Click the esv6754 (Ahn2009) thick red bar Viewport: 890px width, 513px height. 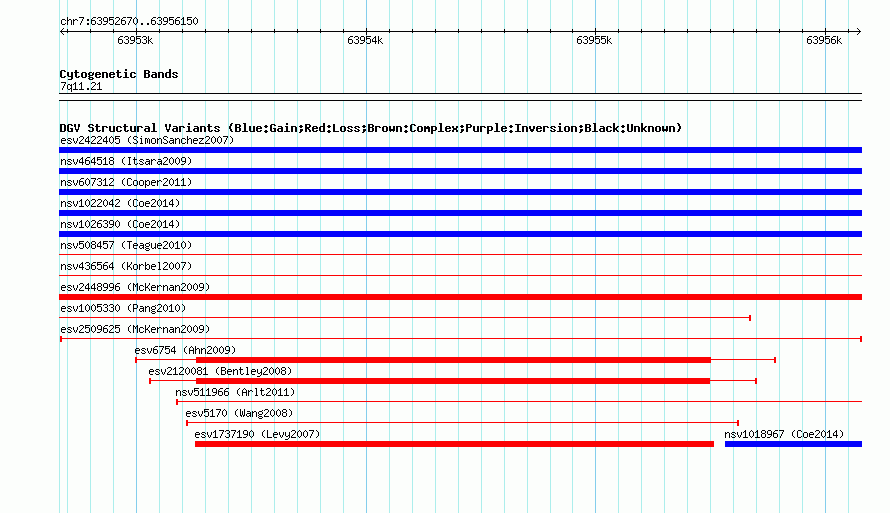point(453,360)
